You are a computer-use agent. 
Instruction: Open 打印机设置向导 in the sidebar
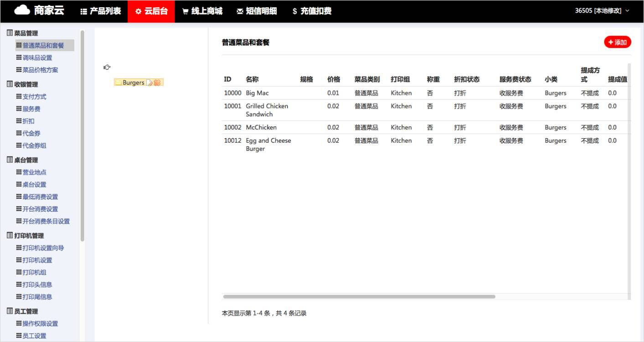click(40, 248)
